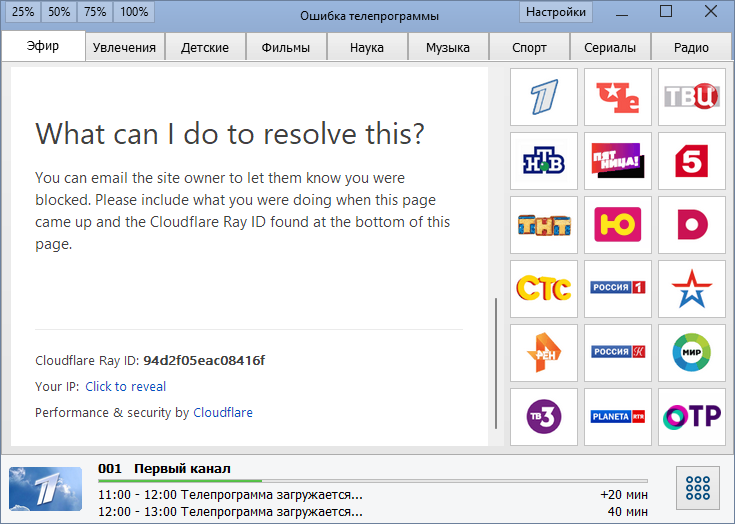Viewport: 735px width, 524px height.
Task: Click 'What can I do to resolve this?' heading
Action: [x=230, y=134]
